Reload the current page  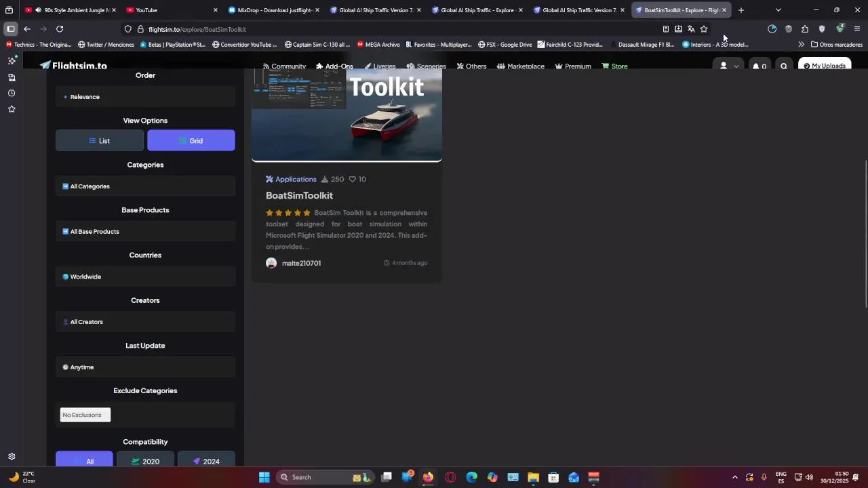(x=60, y=29)
